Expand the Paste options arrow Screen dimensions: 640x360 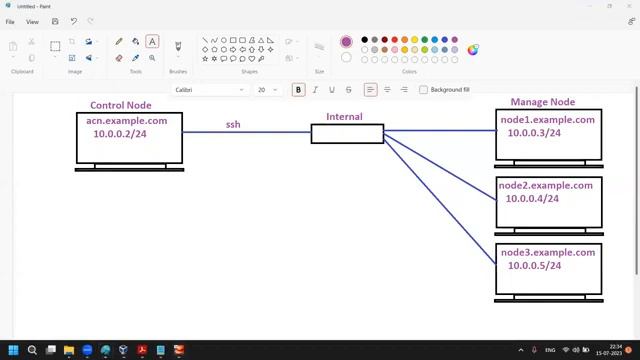coord(13,58)
